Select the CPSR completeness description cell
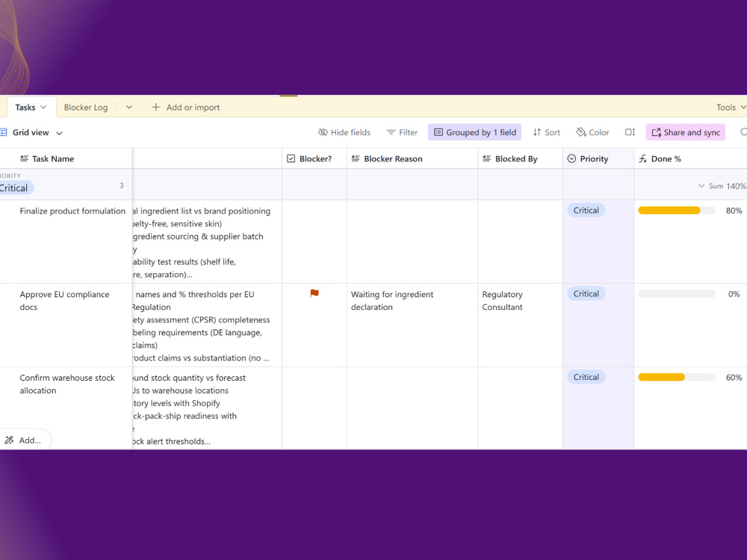The height and width of the screenshot is (560, 747). 207,325
